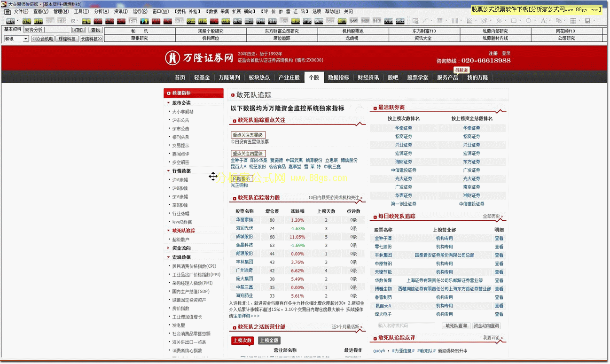Viewport: 610px width, 364px height.
Task: Click the 横向 toolbar icon
Action: click(x=319, y=21)
